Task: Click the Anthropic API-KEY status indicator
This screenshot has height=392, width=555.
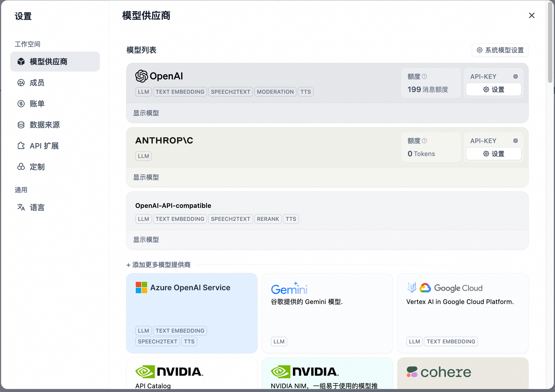Action: (x=516, y=141)
